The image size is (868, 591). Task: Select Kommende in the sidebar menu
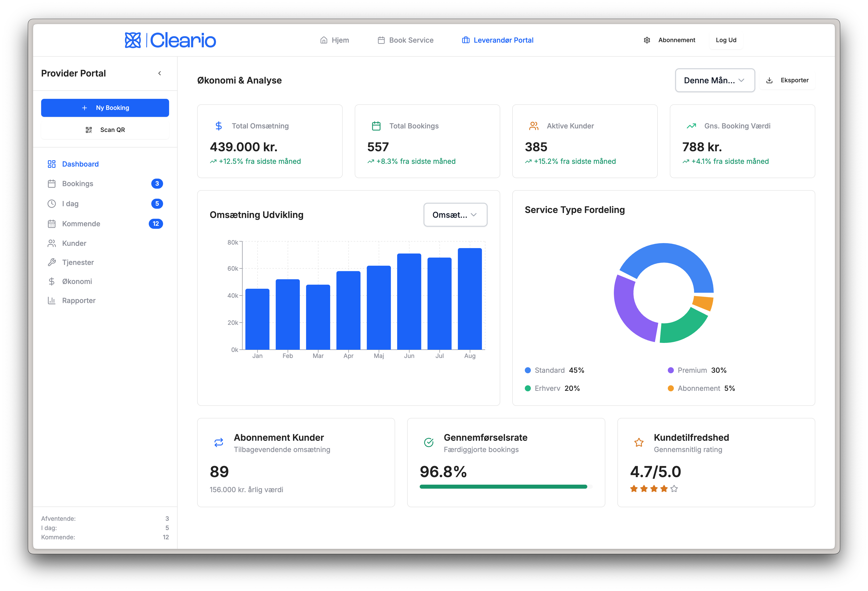[x=81, y=224]
